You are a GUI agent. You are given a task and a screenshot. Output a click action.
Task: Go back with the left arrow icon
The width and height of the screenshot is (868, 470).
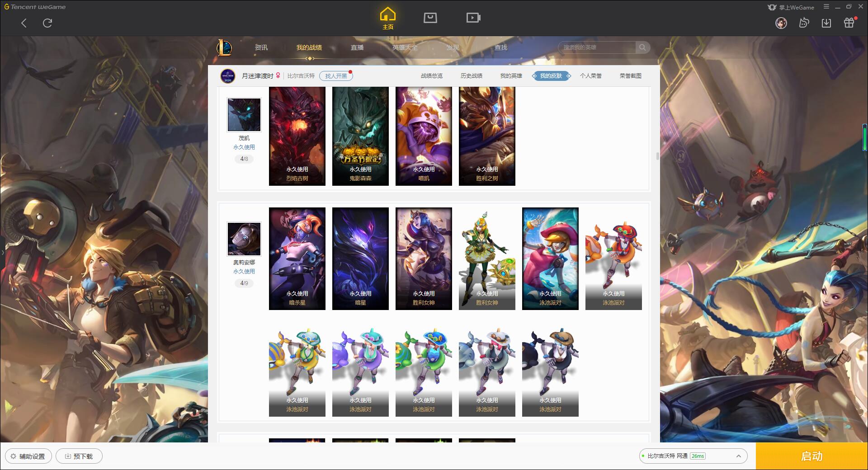click(x=24, y=23)
